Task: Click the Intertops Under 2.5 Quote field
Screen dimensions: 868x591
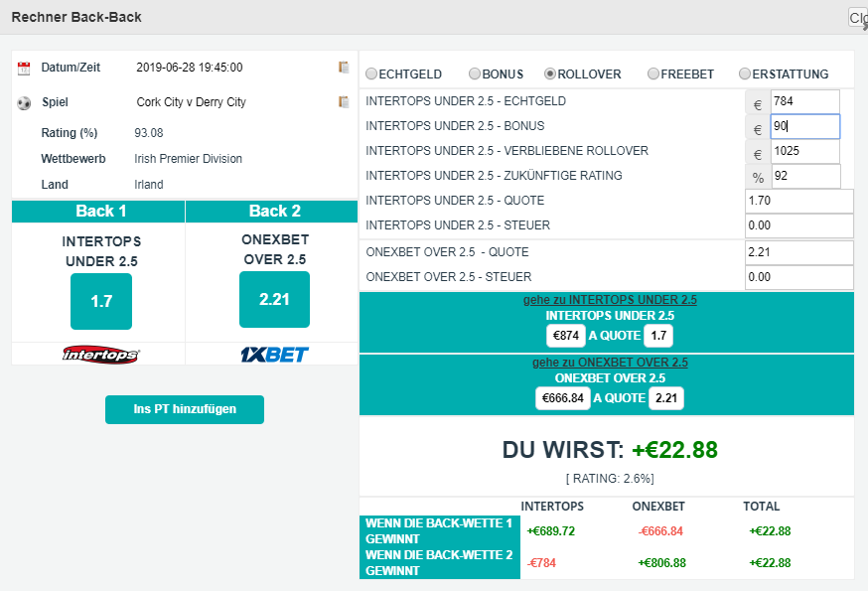Action: point(799,201)
